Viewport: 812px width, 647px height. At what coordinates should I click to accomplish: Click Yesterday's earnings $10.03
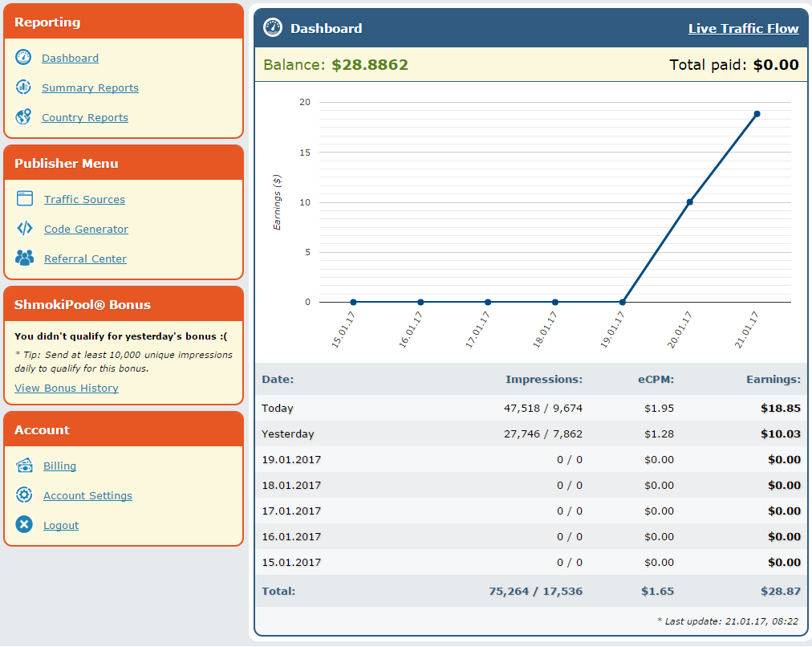pyautogui.click(x=781, y=434)
